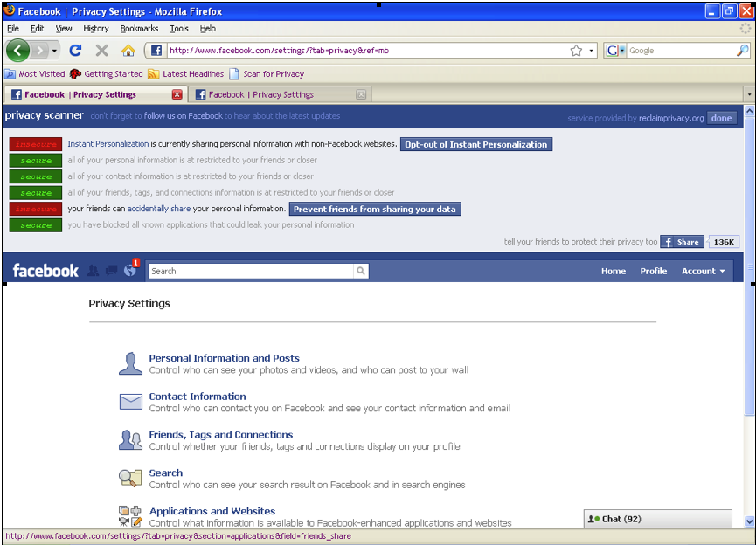
Task: Click the Firefox reload page icon
Action: click(x=75, y=51)
